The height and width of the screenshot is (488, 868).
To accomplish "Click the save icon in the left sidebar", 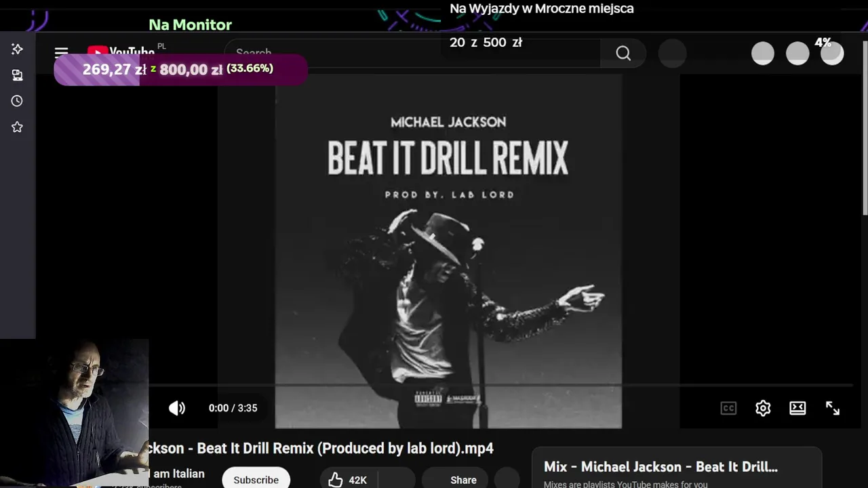I will point(17,75).
